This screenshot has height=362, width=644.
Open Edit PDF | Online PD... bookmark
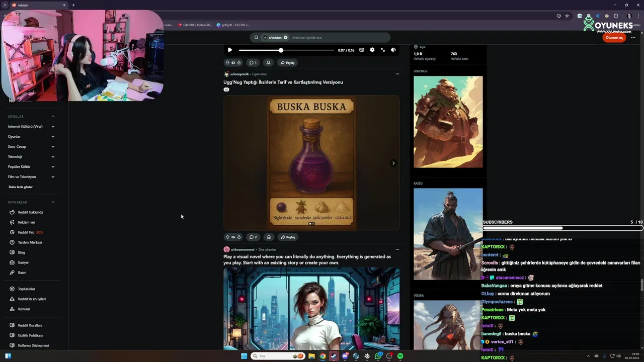[x=195, y=25]
